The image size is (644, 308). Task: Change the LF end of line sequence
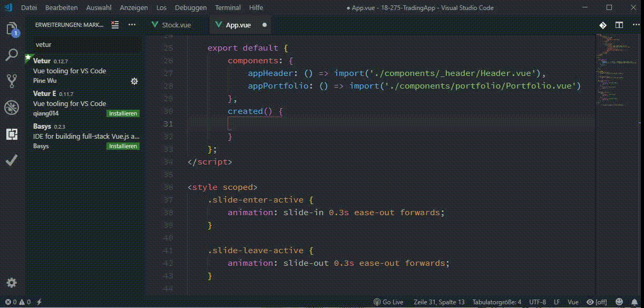pos(557,302)
